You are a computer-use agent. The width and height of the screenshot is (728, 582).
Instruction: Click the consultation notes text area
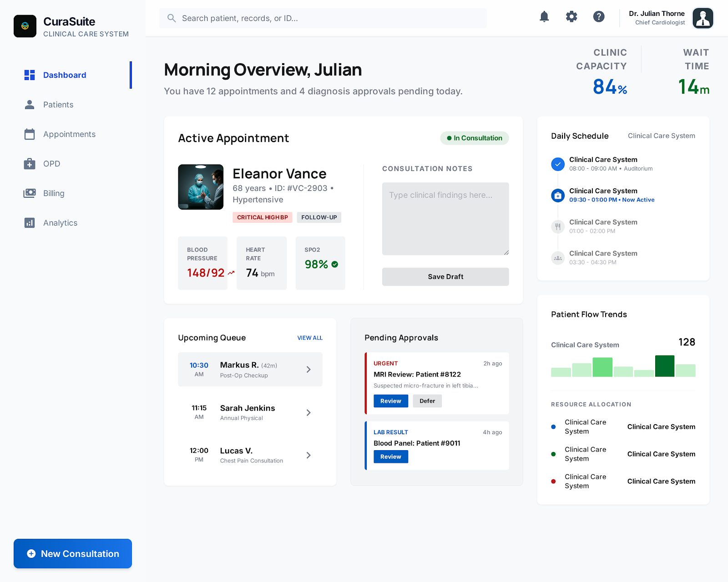coord(445,219)
